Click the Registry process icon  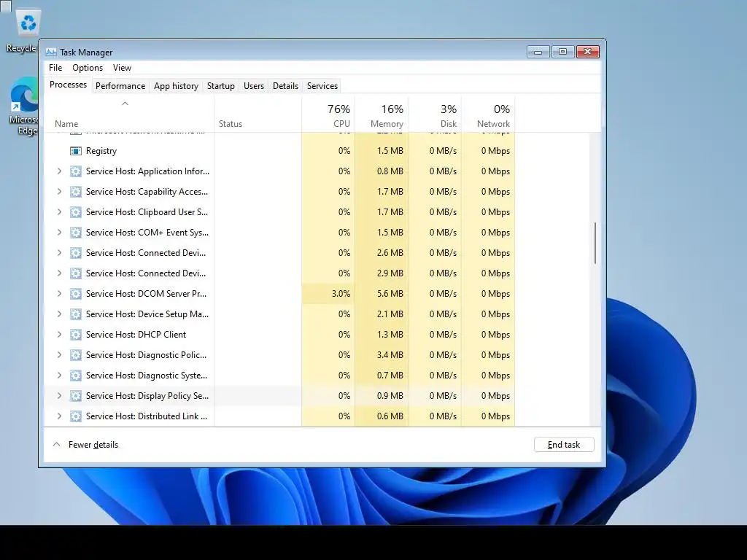click(x=76, y=151)
